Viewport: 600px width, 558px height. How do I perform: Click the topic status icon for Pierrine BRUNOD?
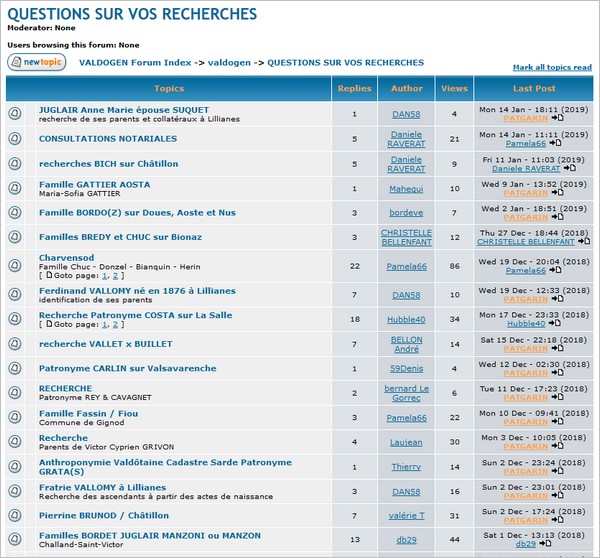15,515
